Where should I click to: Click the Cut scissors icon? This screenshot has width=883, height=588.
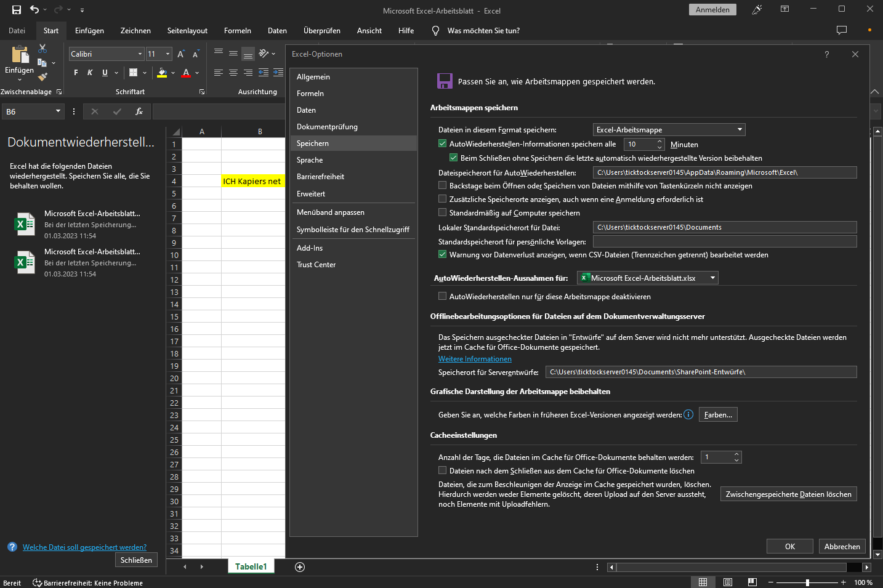click(42, 48)
